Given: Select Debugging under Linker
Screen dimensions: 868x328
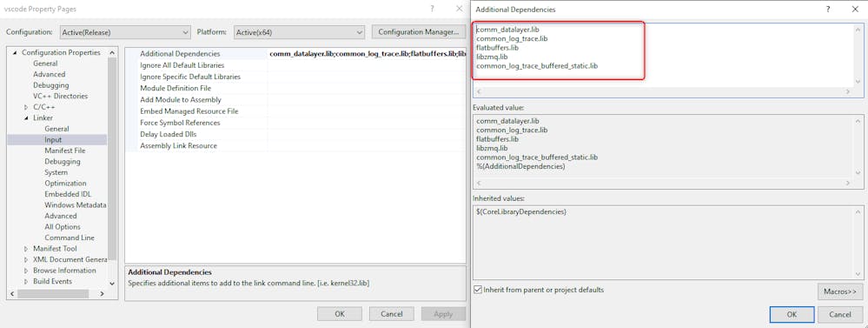Looking at the screenshot, I should click(x=63, y=161).
